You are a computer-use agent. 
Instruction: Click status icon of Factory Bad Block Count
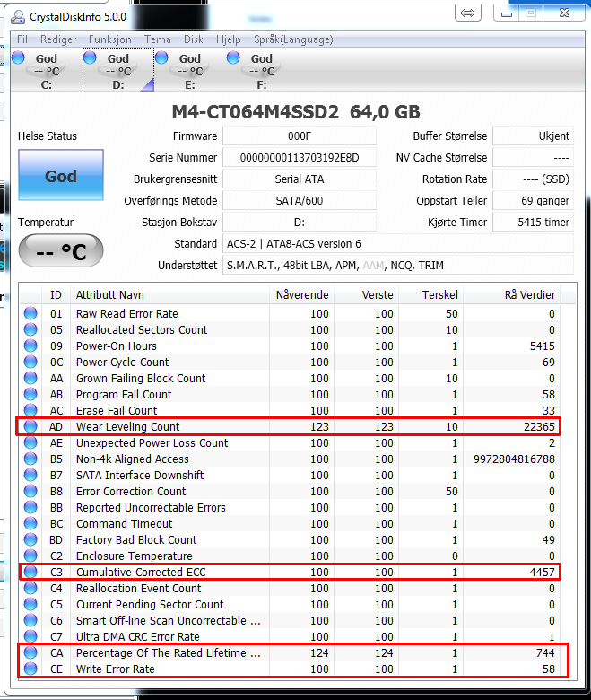click(x=30, y=539)
